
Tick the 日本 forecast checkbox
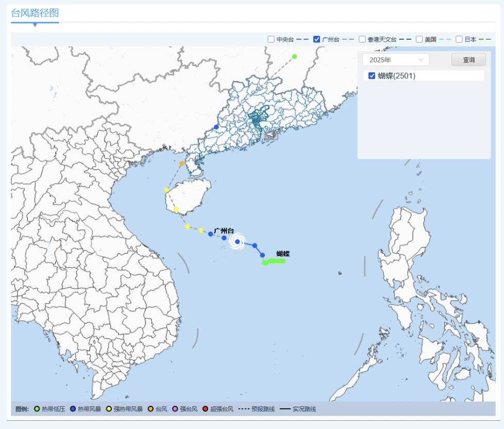(459, 39)
